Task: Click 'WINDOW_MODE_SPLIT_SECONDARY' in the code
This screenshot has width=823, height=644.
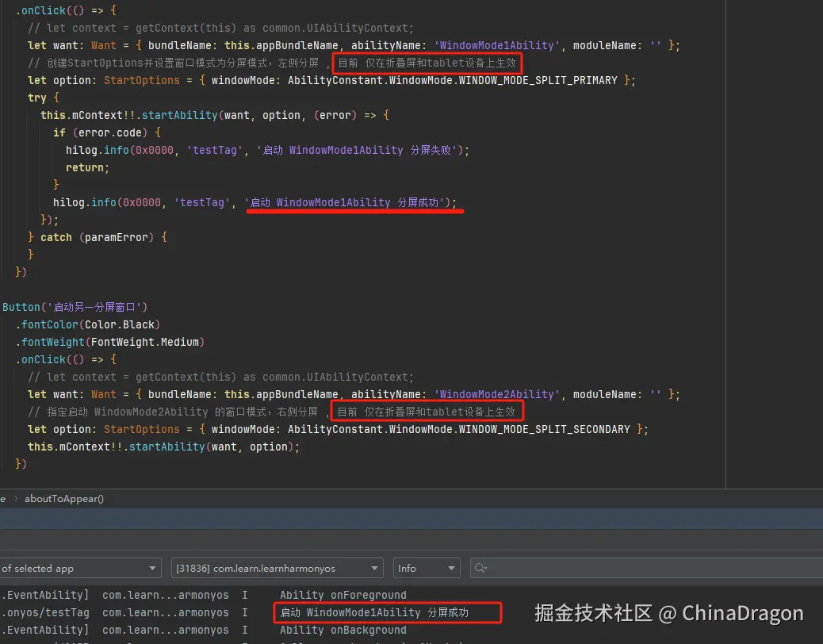Action: [x=544, y=429]
